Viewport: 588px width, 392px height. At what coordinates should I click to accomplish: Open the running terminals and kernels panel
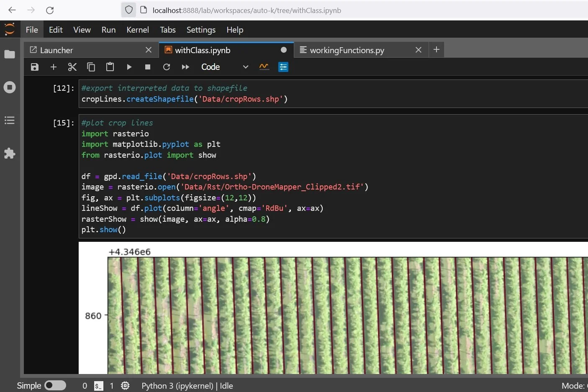click(10, 87)
